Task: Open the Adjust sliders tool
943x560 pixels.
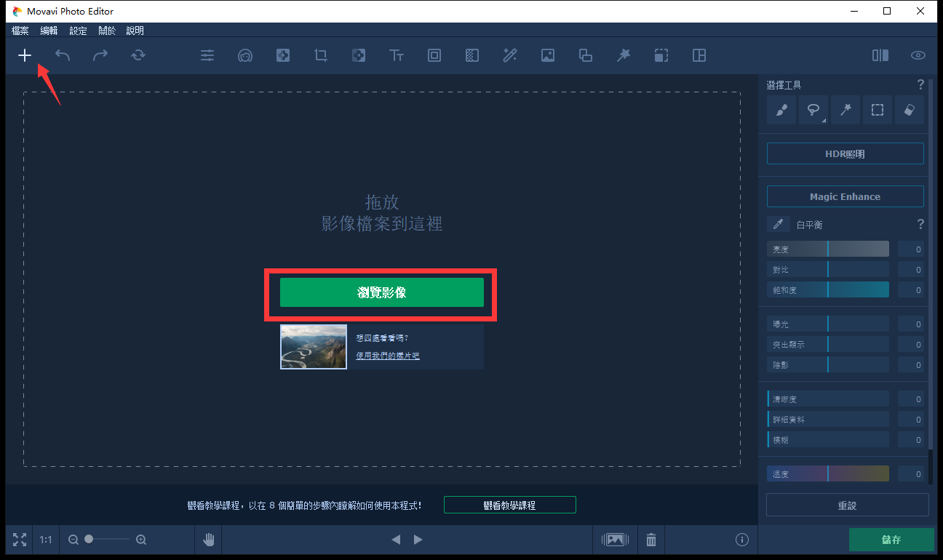Action: click(x=207, y=55)
